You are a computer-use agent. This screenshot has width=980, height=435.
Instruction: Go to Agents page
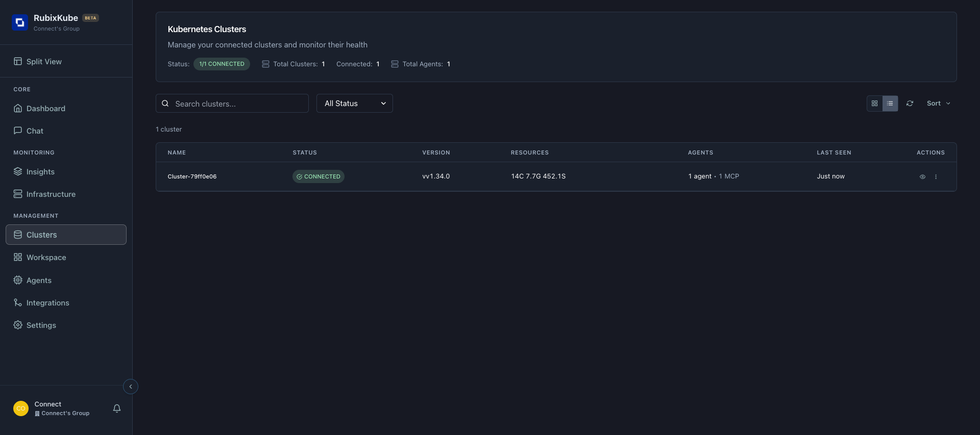tap(66, 280)
